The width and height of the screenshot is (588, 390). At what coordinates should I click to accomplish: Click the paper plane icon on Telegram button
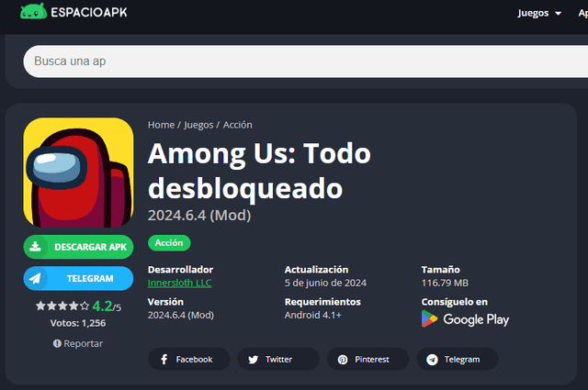click(x=35, y=278)
